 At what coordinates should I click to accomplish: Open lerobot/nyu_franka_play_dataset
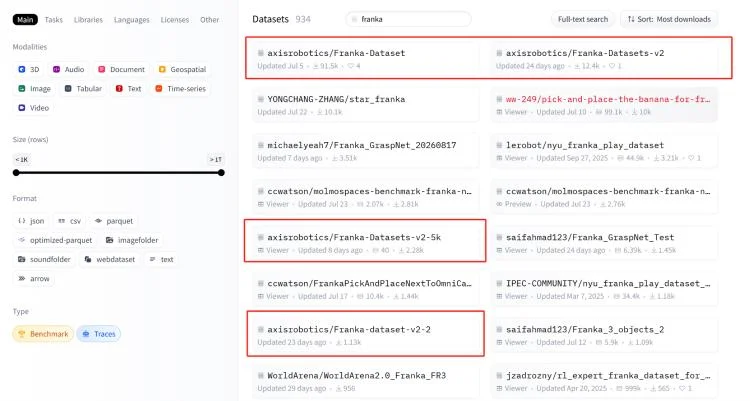(604, 151)
